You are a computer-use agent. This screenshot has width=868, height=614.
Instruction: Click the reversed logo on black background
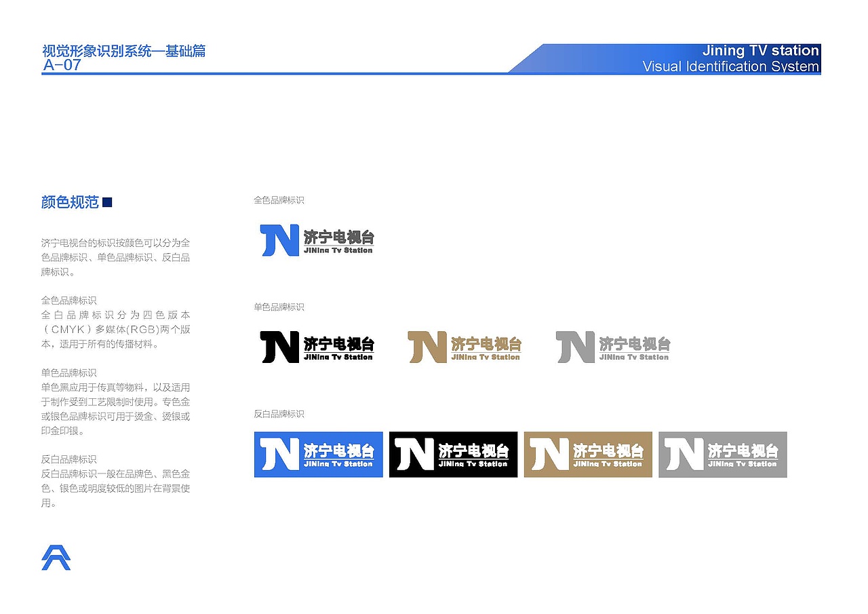click(453, 455)
